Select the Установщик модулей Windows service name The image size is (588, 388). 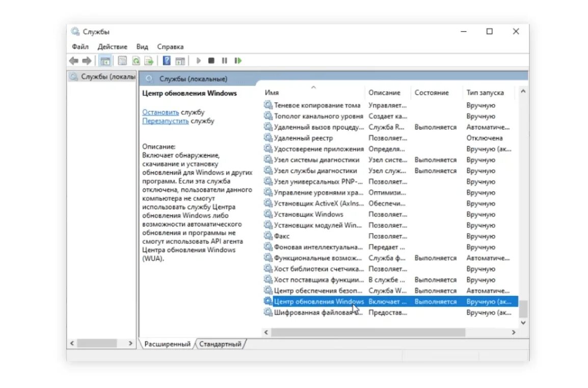point(317,225)
